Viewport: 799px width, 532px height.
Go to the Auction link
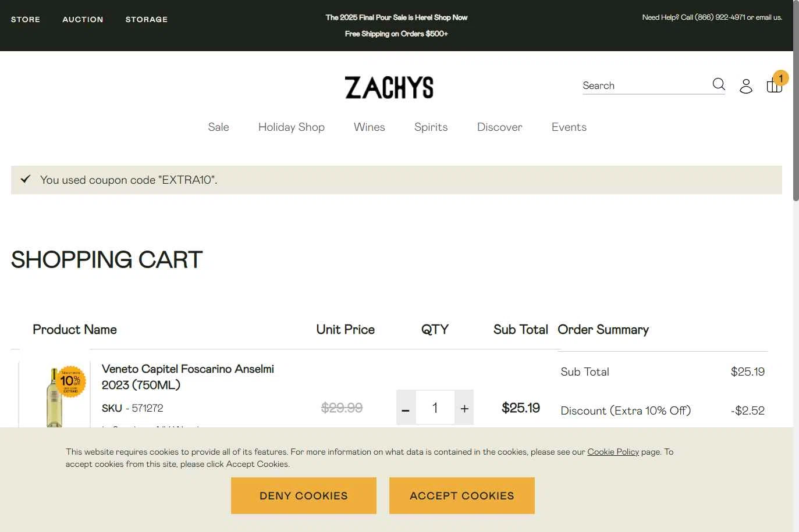[83, 19]
